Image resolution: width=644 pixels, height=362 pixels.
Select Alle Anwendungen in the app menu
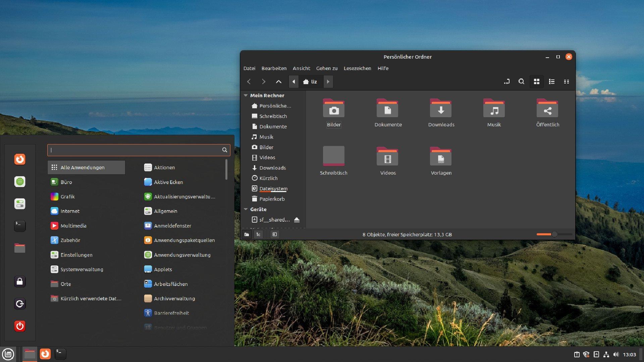click(x=83, y=167)
